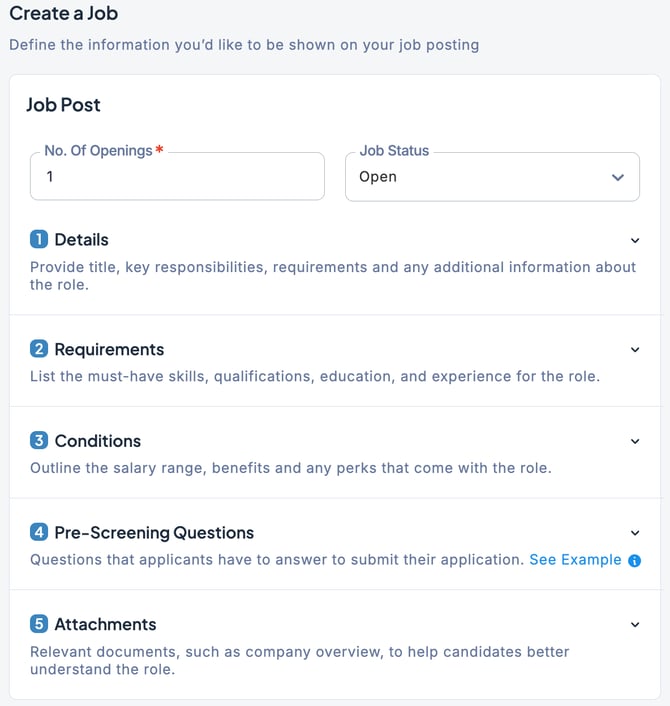
Task: Click the number 4 Pre-Screening step icon
Action: pos(39,533)
